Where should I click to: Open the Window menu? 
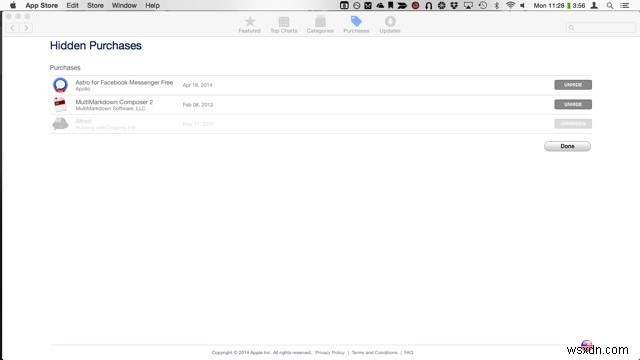124,5
